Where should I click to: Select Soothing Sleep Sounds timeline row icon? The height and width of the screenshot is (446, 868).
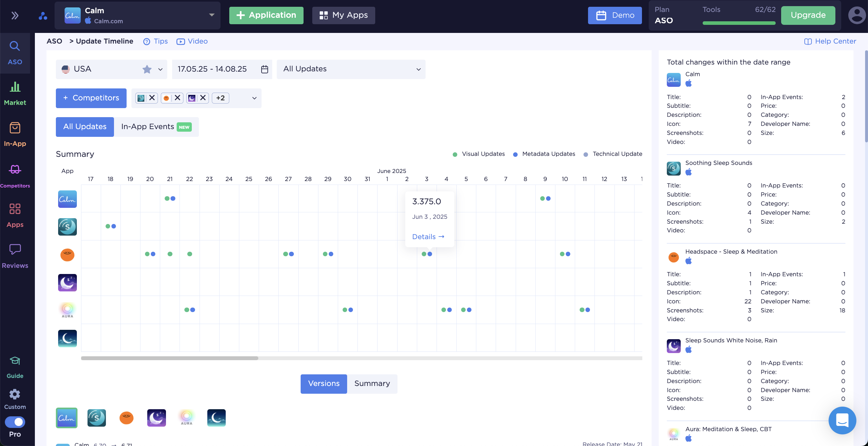67,227
